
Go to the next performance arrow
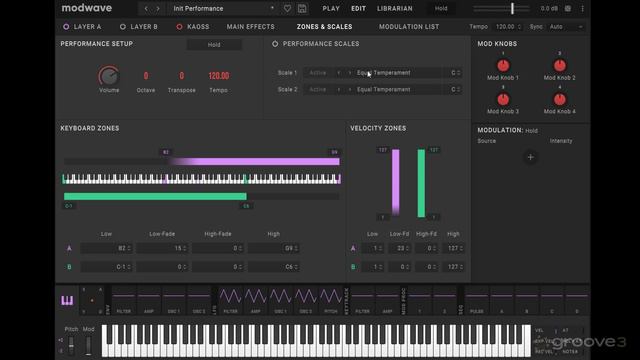click(158, 8)
